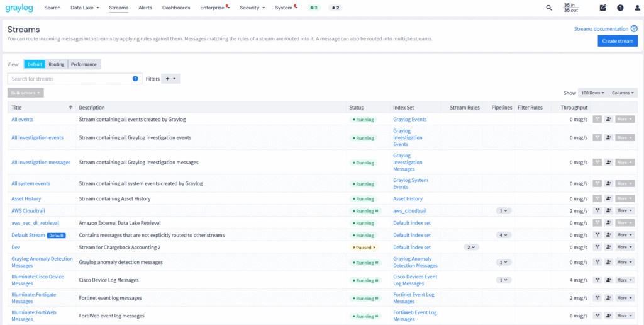Focus the Search for streams input
The image size is (644, 325).
(x=75, y=79)
